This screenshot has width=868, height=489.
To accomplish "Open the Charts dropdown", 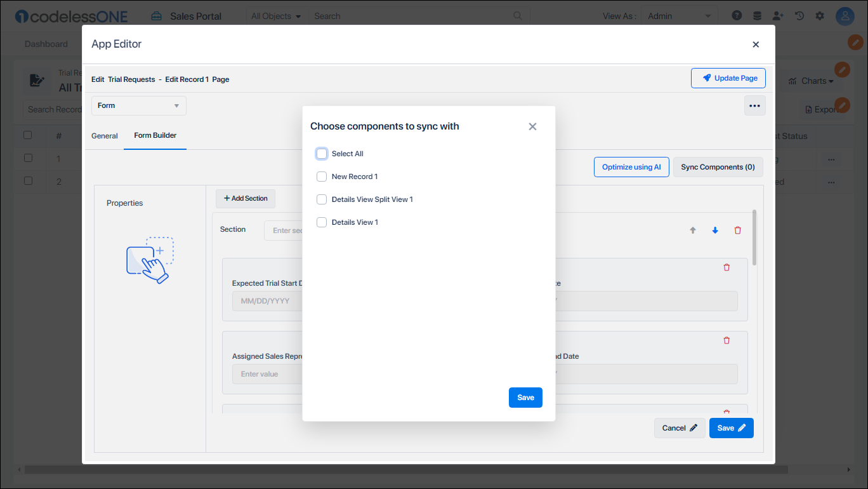I will click(x=811, y=81).
